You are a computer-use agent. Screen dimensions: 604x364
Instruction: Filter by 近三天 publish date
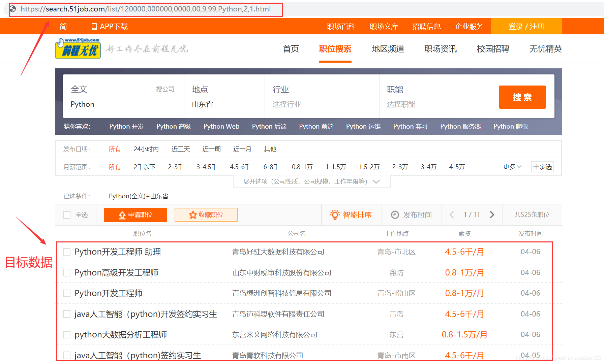(181, 149)
